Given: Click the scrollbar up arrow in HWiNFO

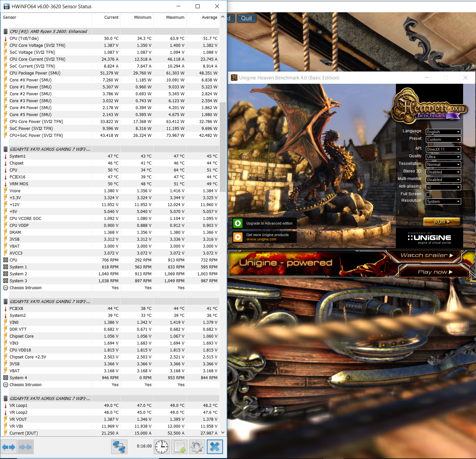Looking at the screenshot, I should (223, 17).
